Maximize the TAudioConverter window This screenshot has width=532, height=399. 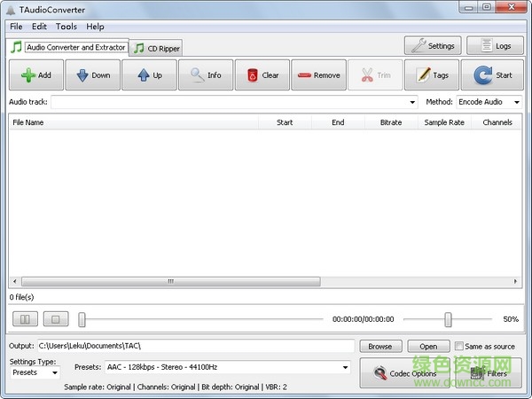pos(487,7)
